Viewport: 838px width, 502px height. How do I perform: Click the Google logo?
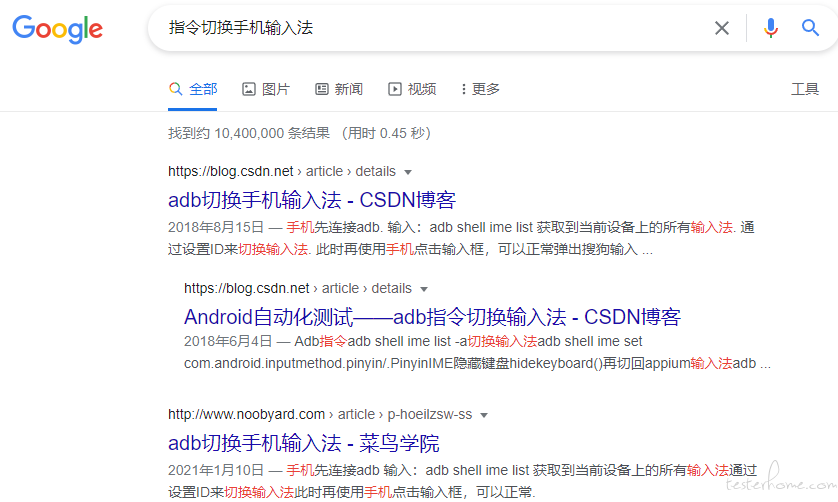[x=58, y=29]
